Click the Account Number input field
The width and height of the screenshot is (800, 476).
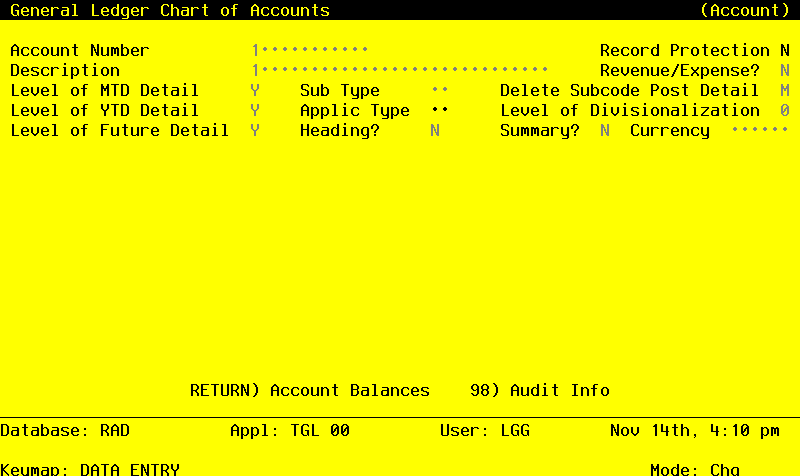(x=310, y=50)
